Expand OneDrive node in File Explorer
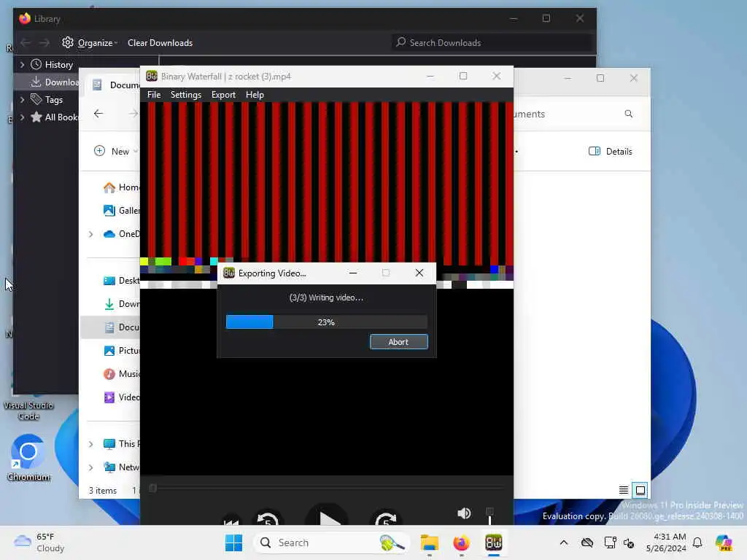The height and width of the screenshot is (560, 747). pyautogui.click(x=90, y=234)
